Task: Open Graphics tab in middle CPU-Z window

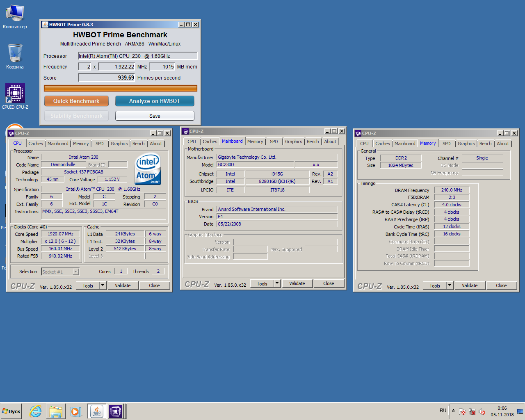Action: [294, 142]
